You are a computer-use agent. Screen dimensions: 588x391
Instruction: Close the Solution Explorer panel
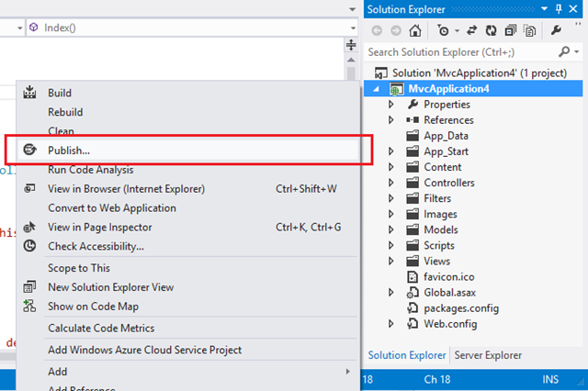tap(573, 9)
